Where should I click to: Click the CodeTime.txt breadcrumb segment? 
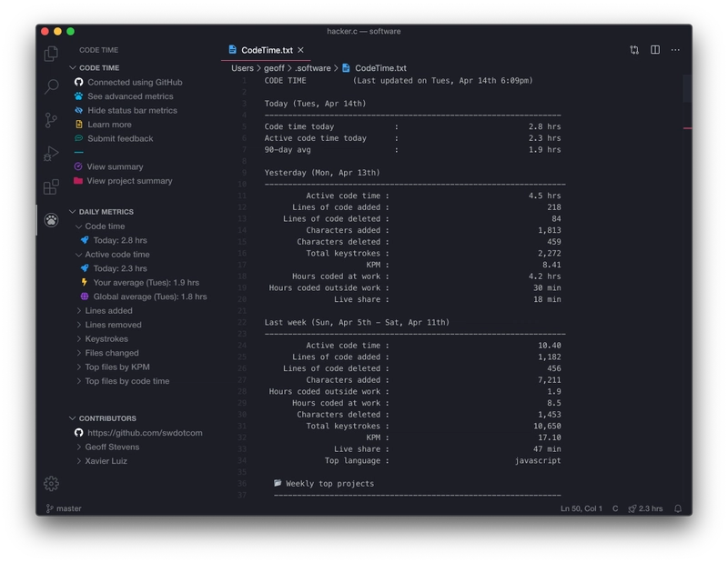point(380,68)
